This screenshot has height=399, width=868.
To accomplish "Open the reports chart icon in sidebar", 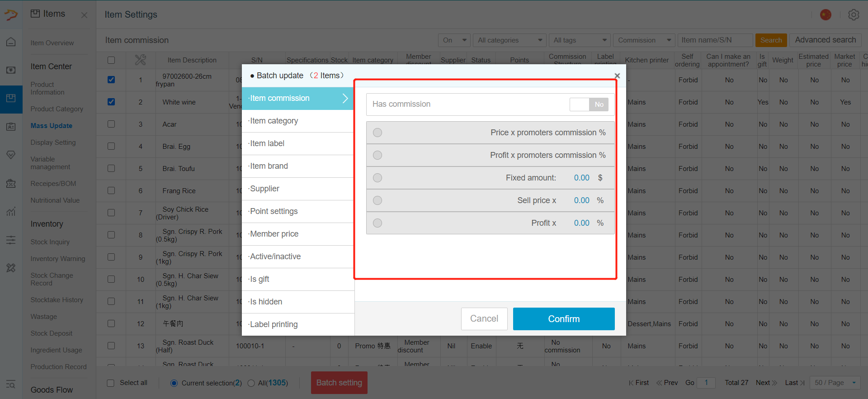I will [x=11, y=211].
